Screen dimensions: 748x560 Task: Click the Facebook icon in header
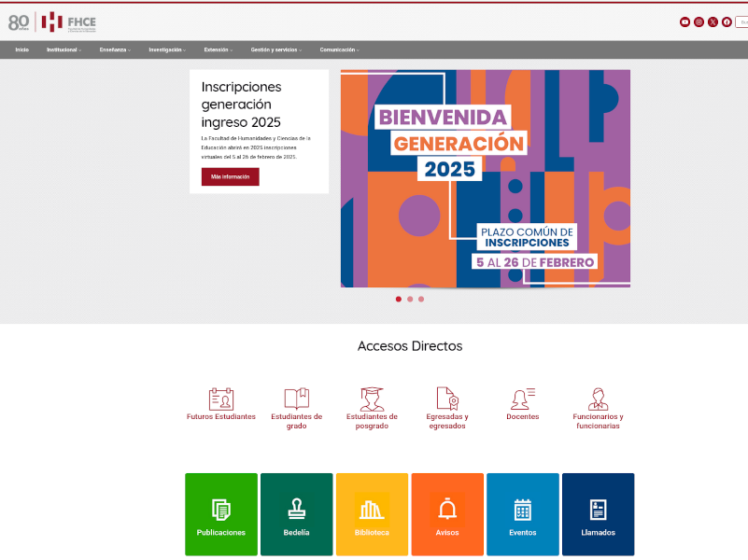point(727,21)
